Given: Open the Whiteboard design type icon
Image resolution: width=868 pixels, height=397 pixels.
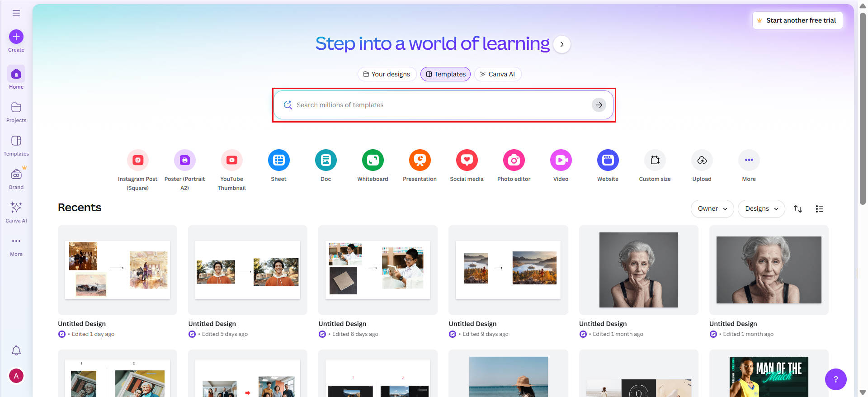Looking at the screenshot, I should 373,160.
